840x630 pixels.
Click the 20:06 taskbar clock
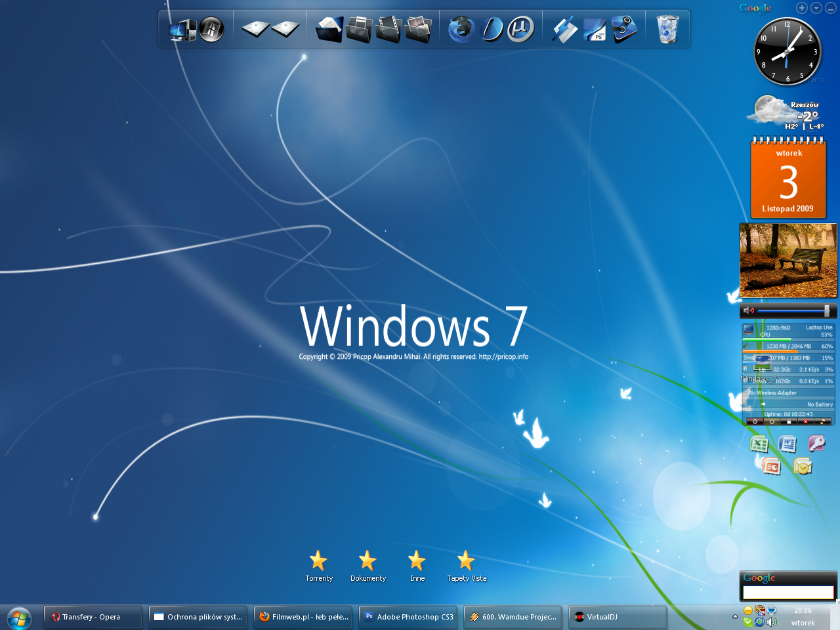pos(803,610)
